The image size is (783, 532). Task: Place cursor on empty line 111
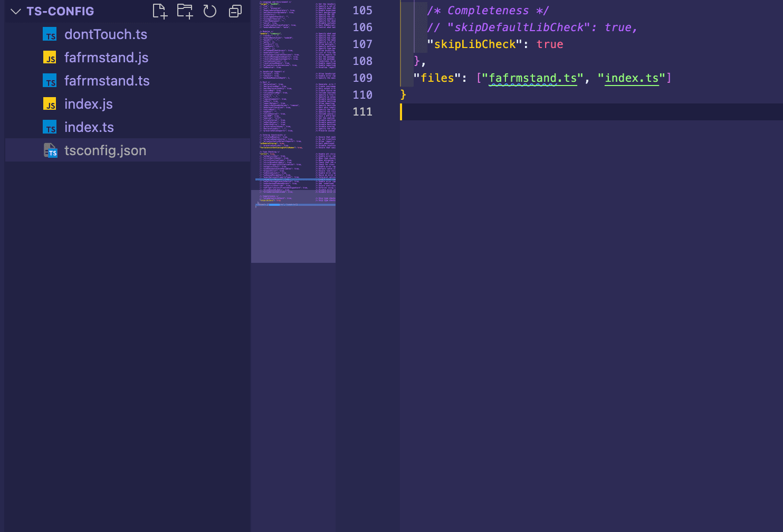(x=591, y=112)
